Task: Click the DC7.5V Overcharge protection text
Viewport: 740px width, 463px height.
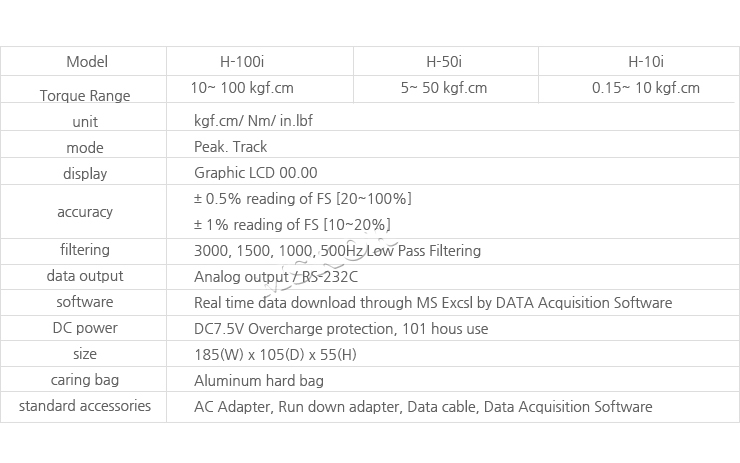Action: [340, 328]
